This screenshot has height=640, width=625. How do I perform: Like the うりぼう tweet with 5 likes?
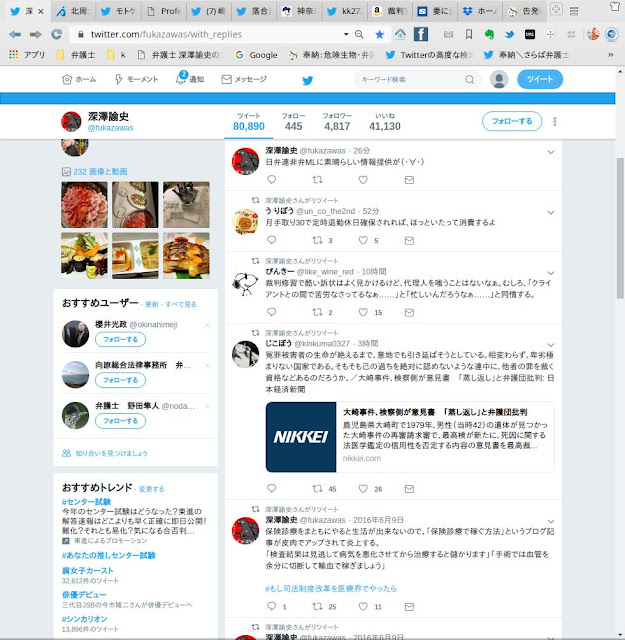point(363,240)
